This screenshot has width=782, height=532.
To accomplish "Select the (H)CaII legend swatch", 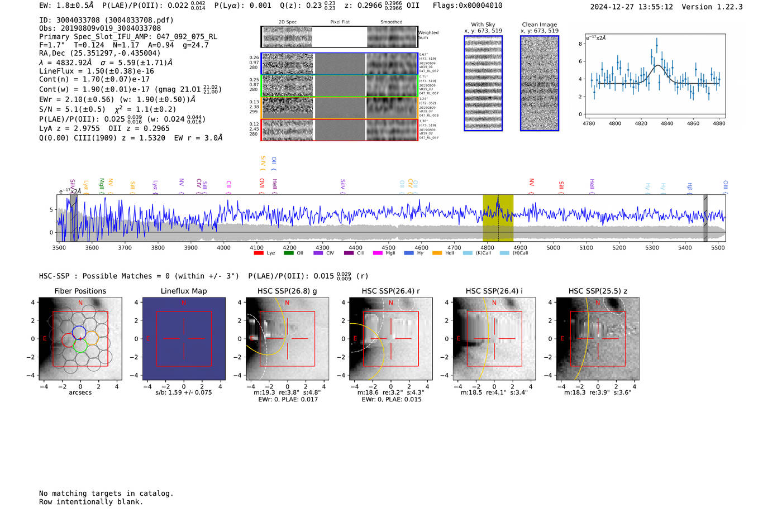I will click(504, 253).
